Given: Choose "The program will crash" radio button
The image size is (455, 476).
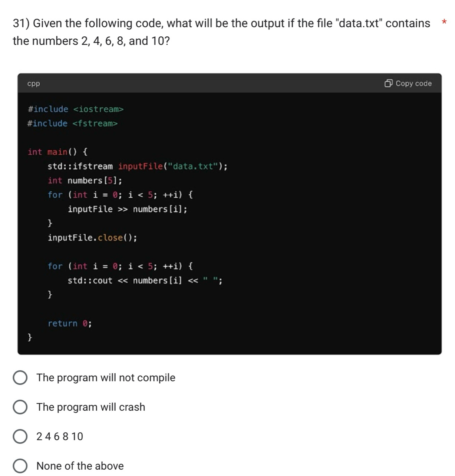Looking at the screenshot, I should point(20,407).
